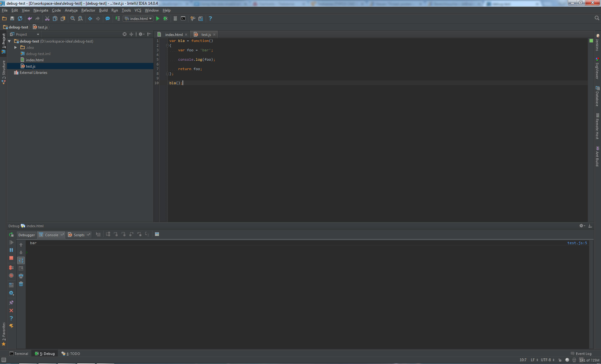
Task: Toggle Mute Breakpoints crossed circle icon
Action: click(11, 275)
